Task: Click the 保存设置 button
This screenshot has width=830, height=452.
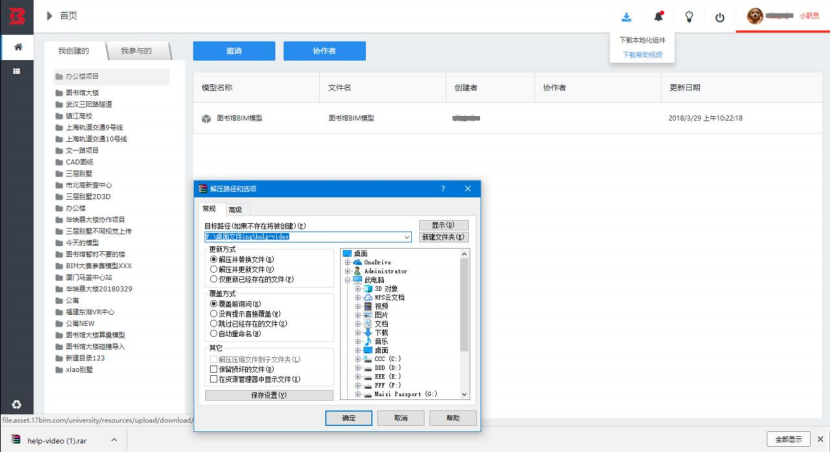Action: click(269, 395)
